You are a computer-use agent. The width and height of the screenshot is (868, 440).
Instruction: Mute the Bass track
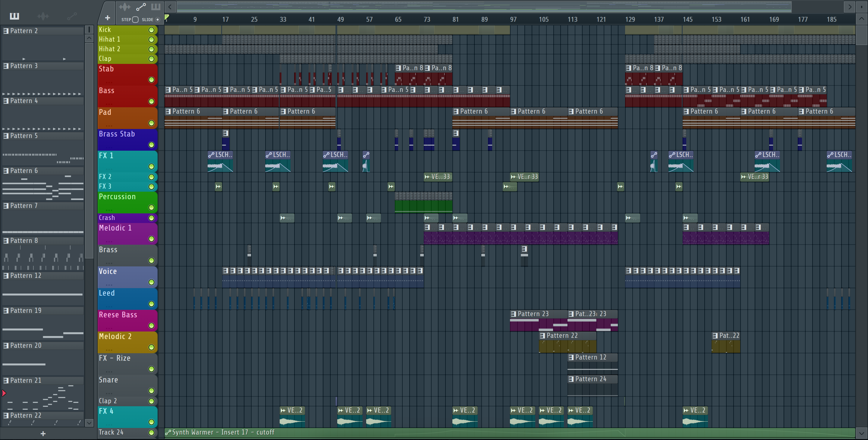[x=152, y=101]
